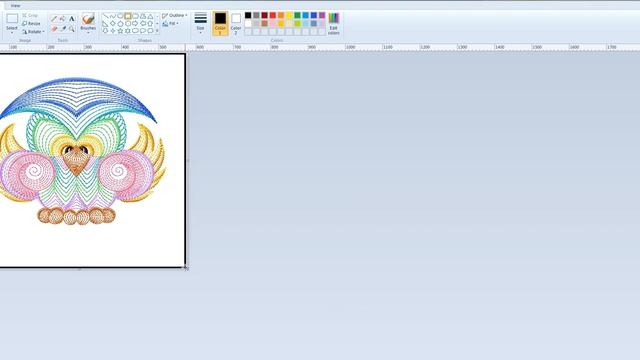Move the Shapes gallery down one row
This screenshot has width=640, height=360.
pyautogui.click(x=157, y=24)
